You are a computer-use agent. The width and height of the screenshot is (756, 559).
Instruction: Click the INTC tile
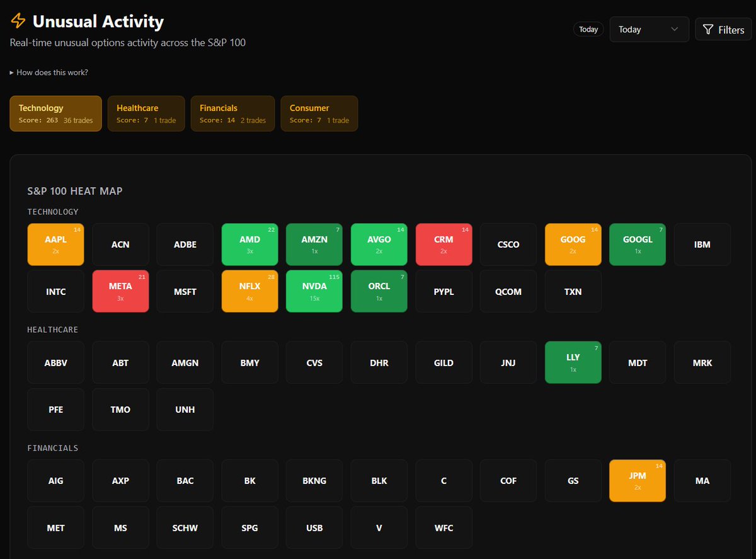click(x=56, y=291)
